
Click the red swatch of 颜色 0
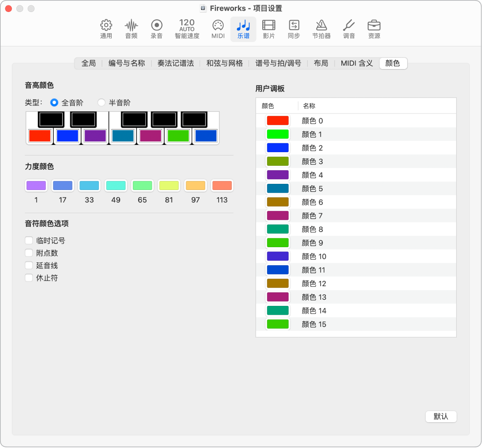coord(278,120)
